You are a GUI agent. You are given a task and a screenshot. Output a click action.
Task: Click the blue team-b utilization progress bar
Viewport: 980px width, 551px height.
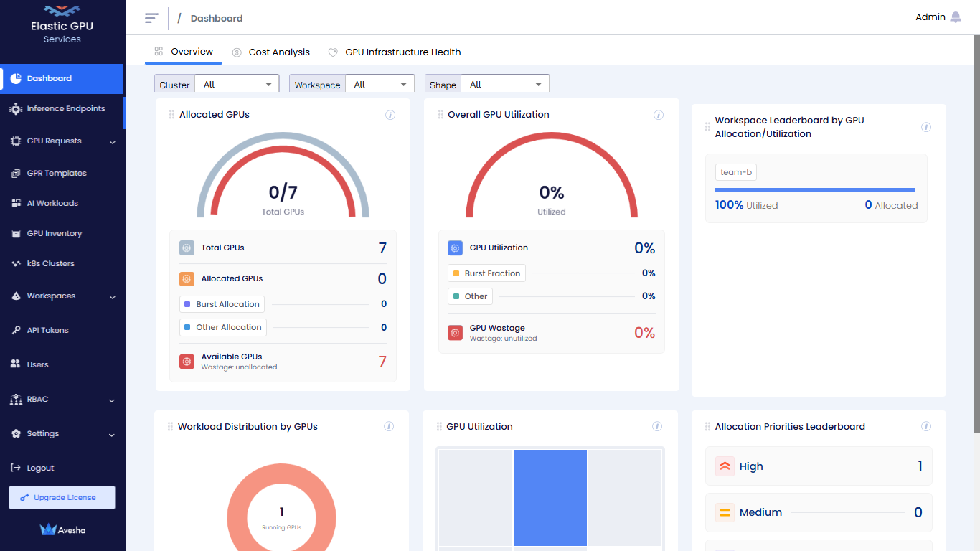(815, 190)
